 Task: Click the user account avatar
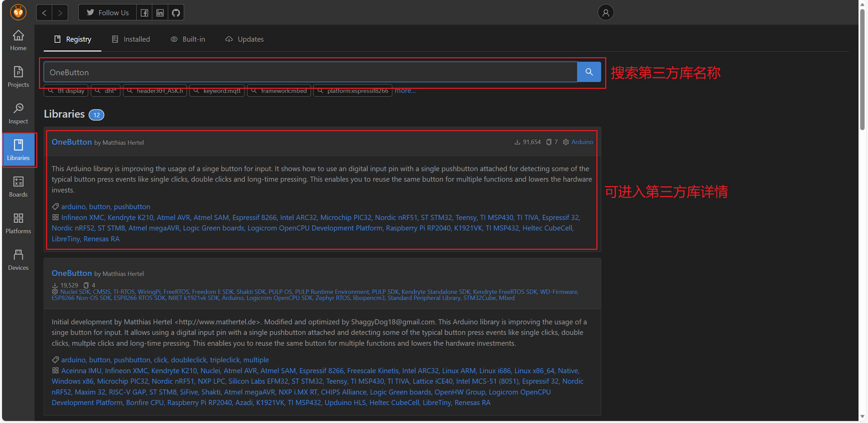[x=606, y=13]
